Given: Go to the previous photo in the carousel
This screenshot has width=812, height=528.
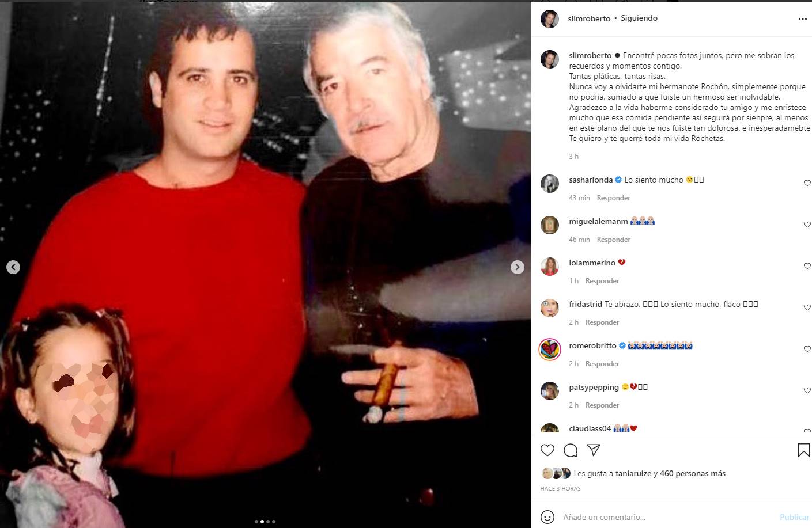Looking at the screenshot, I should (13, 267).
